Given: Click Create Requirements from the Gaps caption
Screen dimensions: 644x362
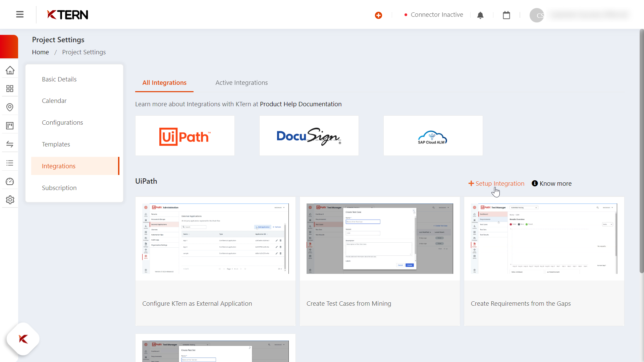Looking at the screenshot, I should click(521, 304).
